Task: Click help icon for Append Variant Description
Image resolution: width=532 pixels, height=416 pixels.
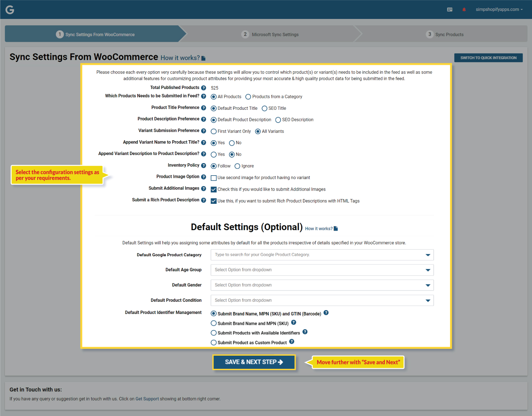Action: tap(204, 154)
